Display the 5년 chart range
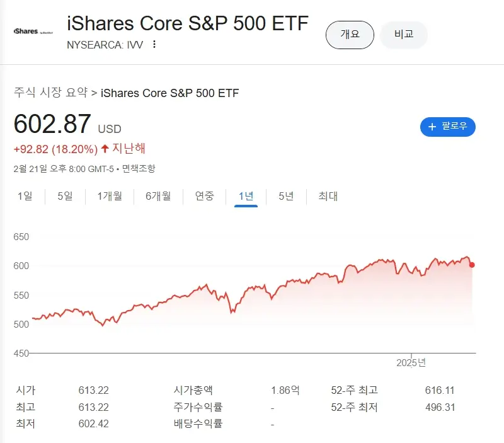Screen dimensions: 504x443 286,196
